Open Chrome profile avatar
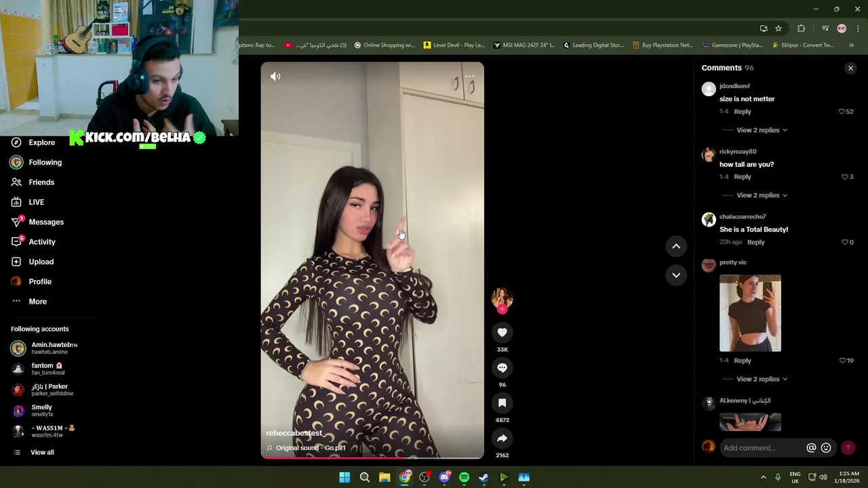 (842, 28)
